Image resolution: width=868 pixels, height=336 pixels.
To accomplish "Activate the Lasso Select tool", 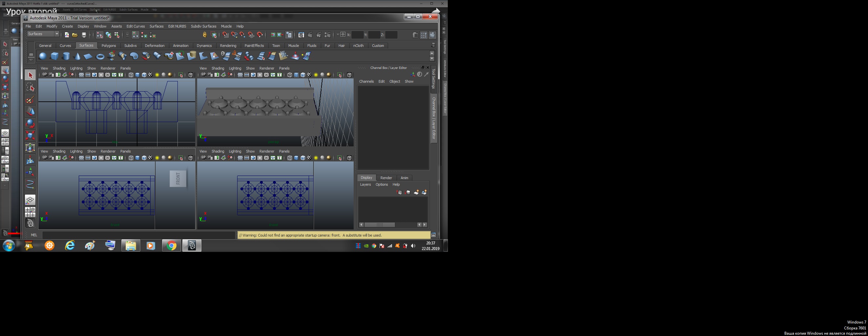I will click(30, 87).
